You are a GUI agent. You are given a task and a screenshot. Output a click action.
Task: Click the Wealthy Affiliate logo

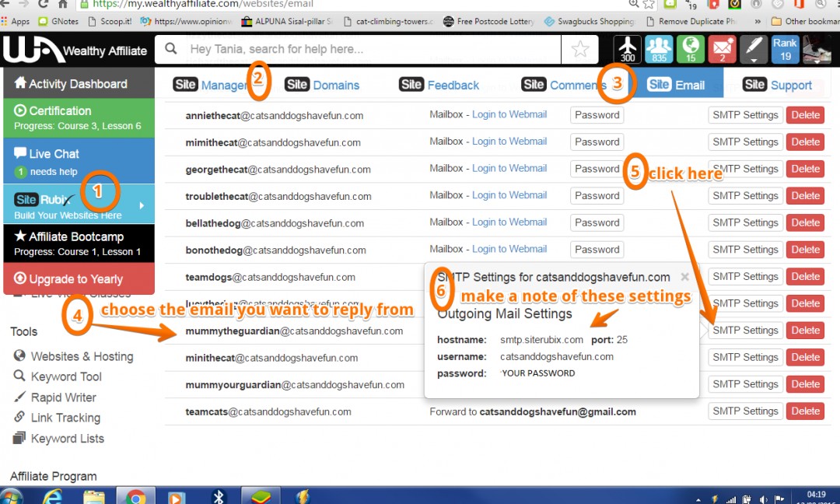(75, 50)
